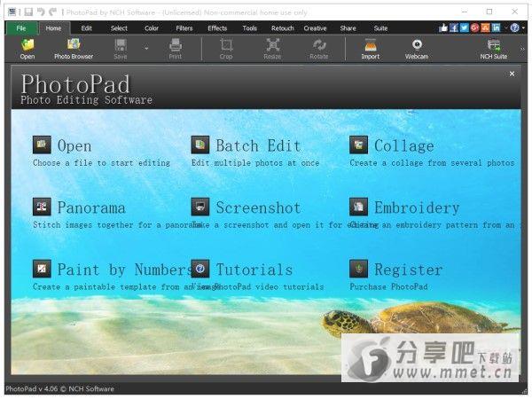
Task: Switch to the Suite tab
Action: [x=380, y=28]
